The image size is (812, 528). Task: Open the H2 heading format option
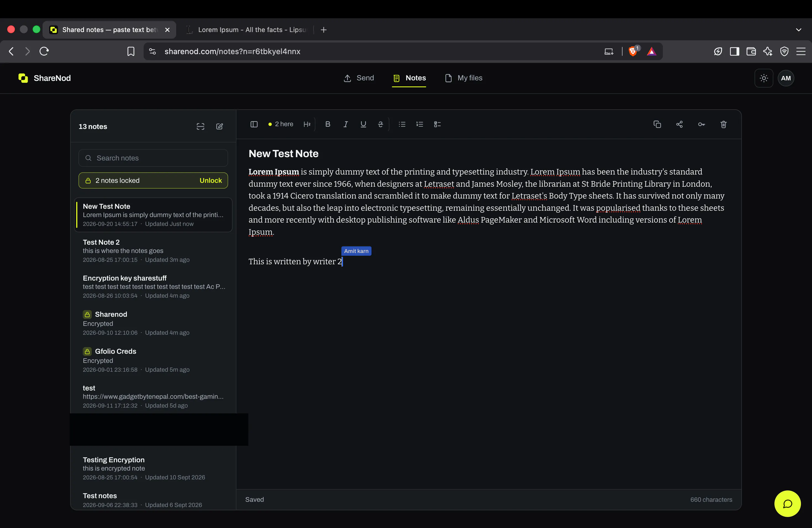307,124
